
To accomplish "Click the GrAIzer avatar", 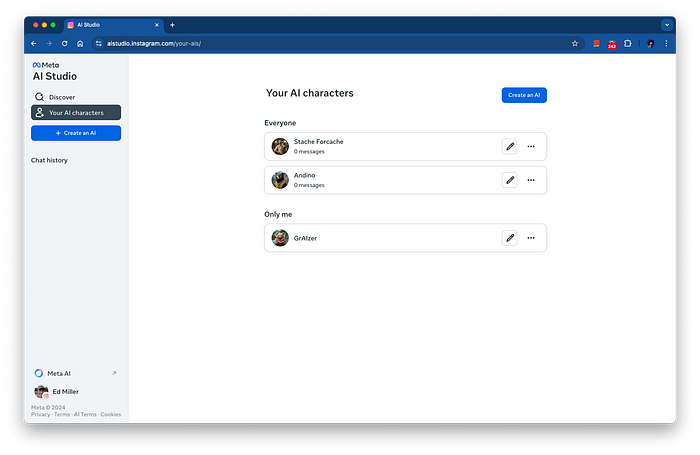I will point(280,238).
